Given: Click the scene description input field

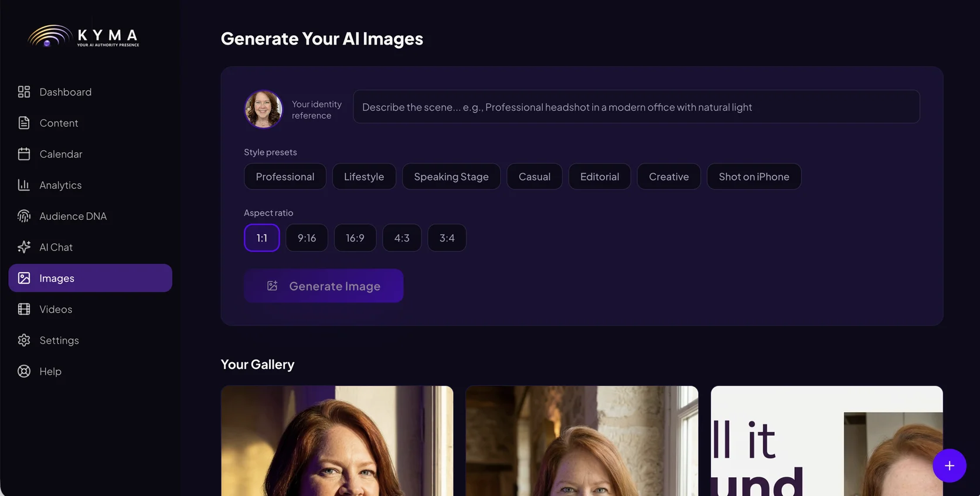Looking at the screenshot, I should [637, 107].
